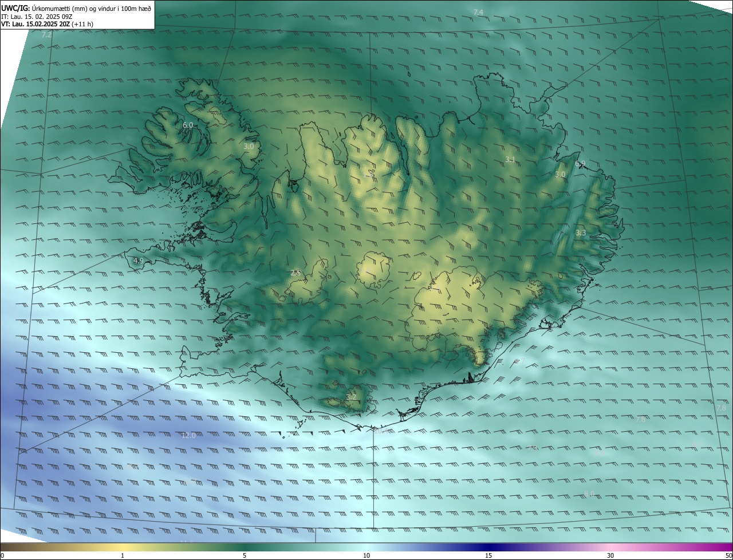Click the "12.0" value label

[x=188, y=435]
